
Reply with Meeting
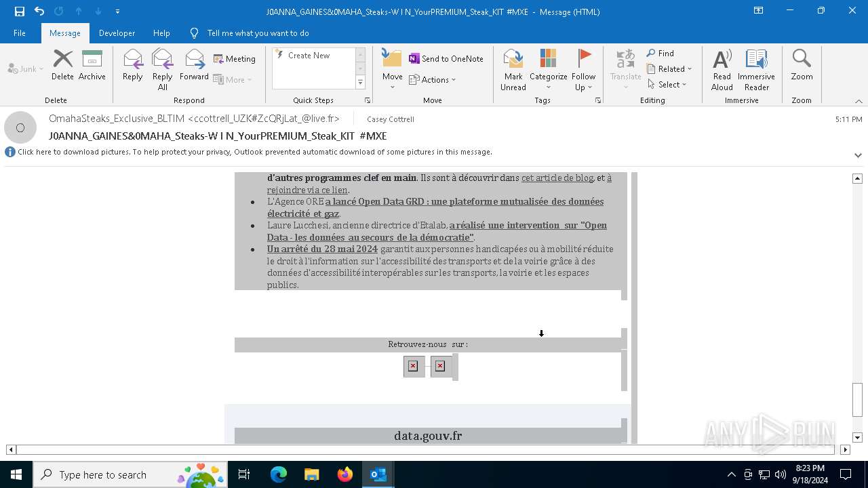point(235,59)
